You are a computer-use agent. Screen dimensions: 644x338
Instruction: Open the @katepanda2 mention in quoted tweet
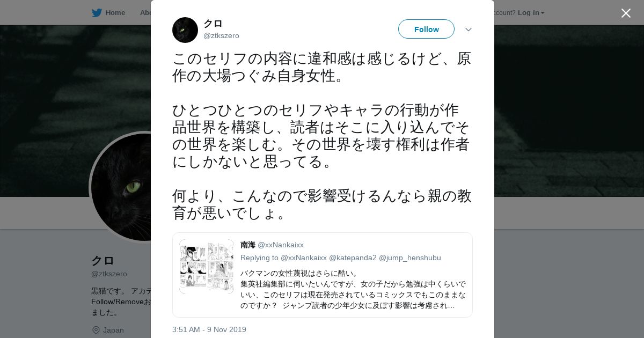353,258
